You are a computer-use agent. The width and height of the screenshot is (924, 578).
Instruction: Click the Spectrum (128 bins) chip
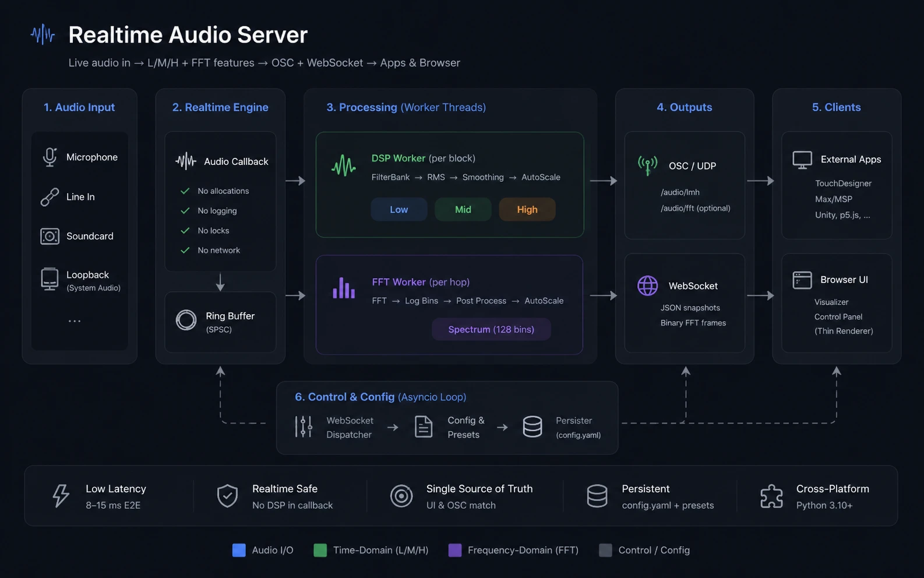[491, 329]
